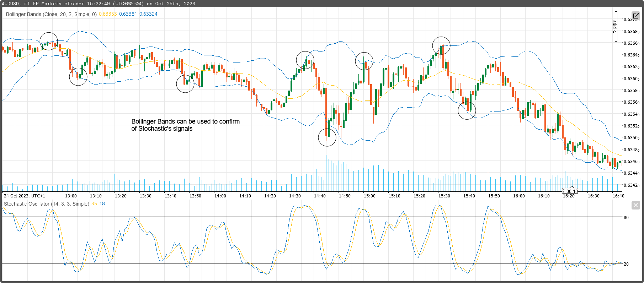644x283 pixels.
Task: Click the Stochastic Oscillator indicator label
Action: pyautogui.click(x=46, y=204)
